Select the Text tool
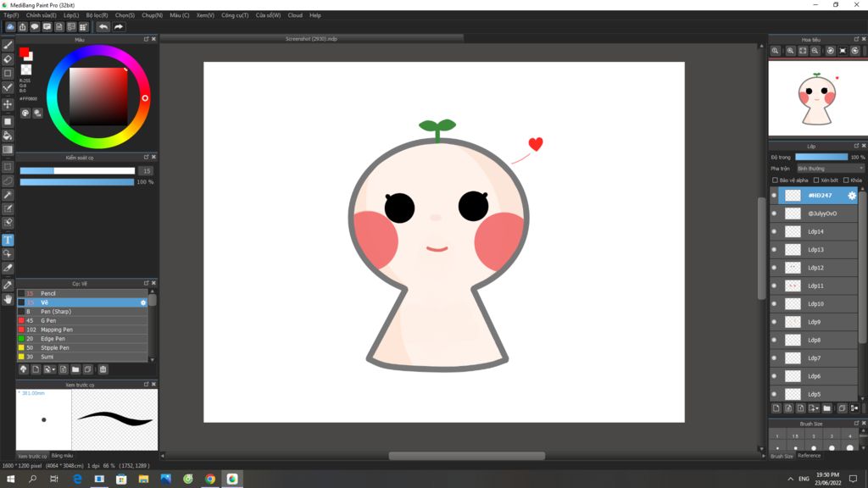The height and width of the screenshot is (488, 868). [8, 240]
